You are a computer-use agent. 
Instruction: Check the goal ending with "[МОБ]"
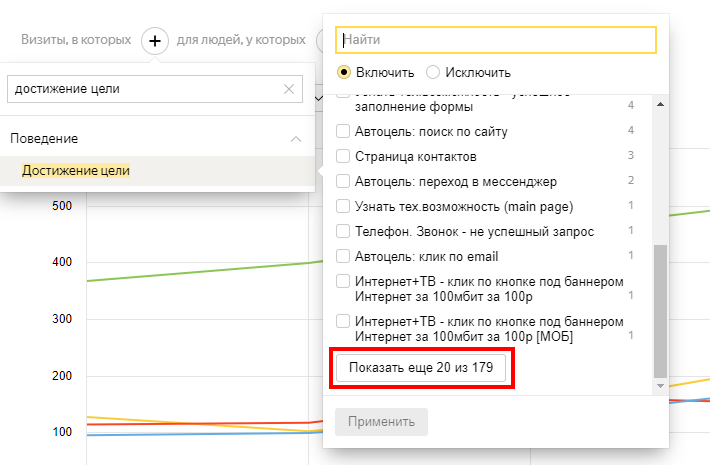(x=343, y=321)
